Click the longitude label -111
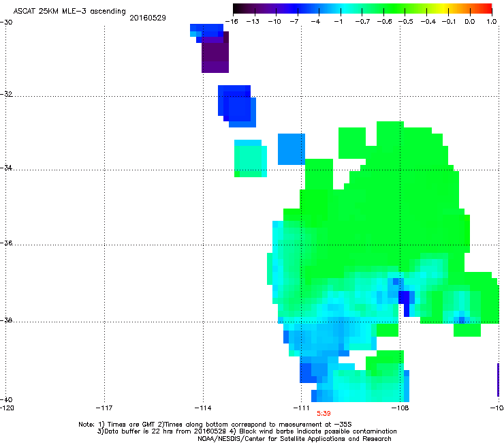The width and height of the screenshot is (504, 443). tap(301, 408)
